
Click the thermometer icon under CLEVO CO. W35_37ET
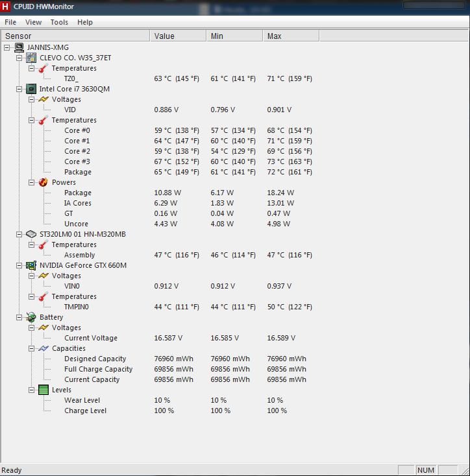pos(43,68)
